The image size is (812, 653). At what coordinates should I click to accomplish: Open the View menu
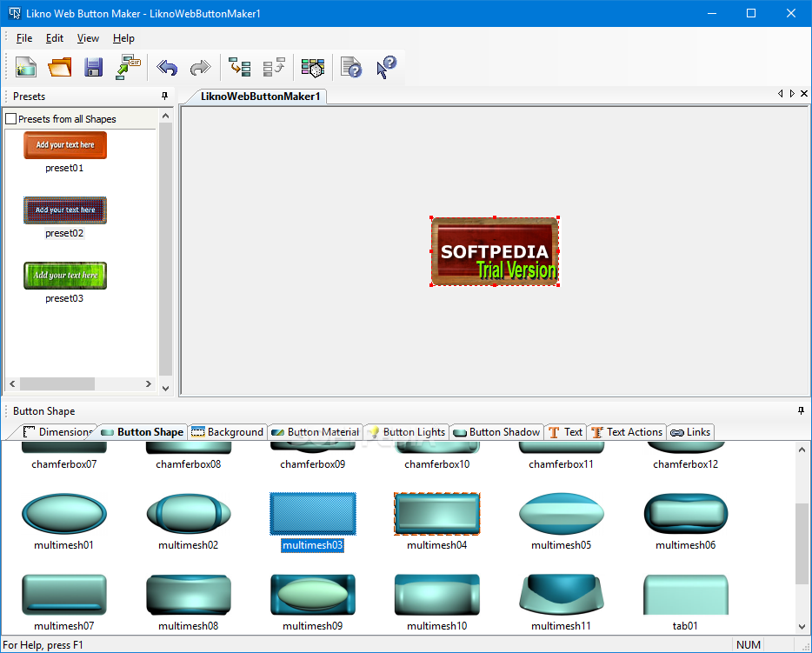click(x=88, y=37)
